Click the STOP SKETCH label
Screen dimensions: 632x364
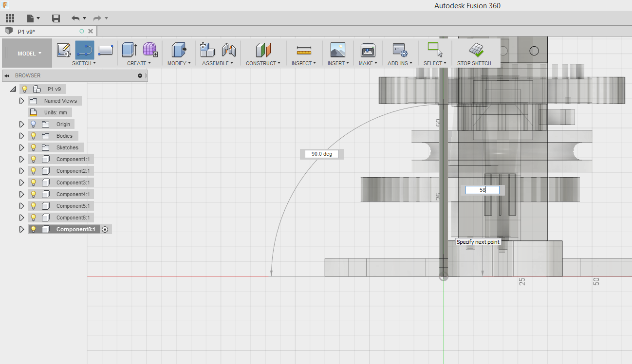pos(474,63)
